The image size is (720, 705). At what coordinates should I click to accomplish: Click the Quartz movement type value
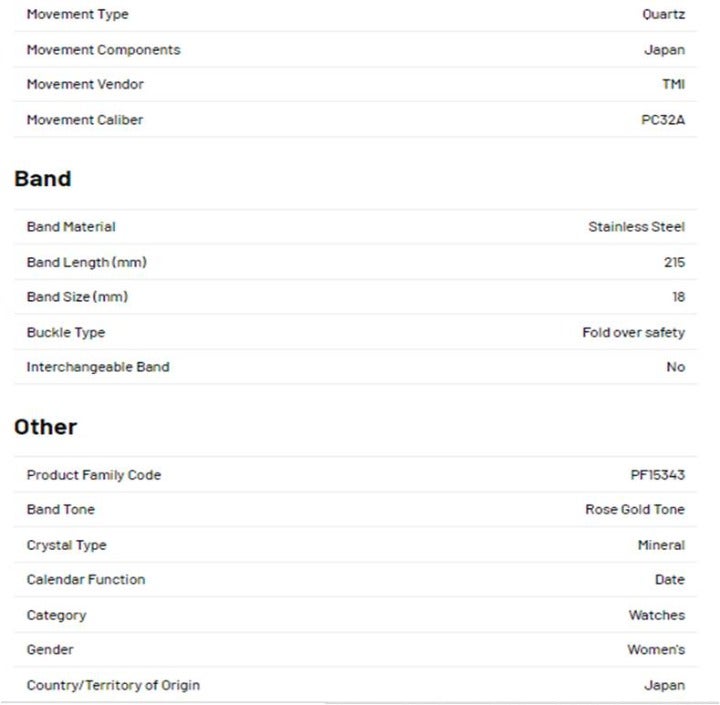point(664,14)
